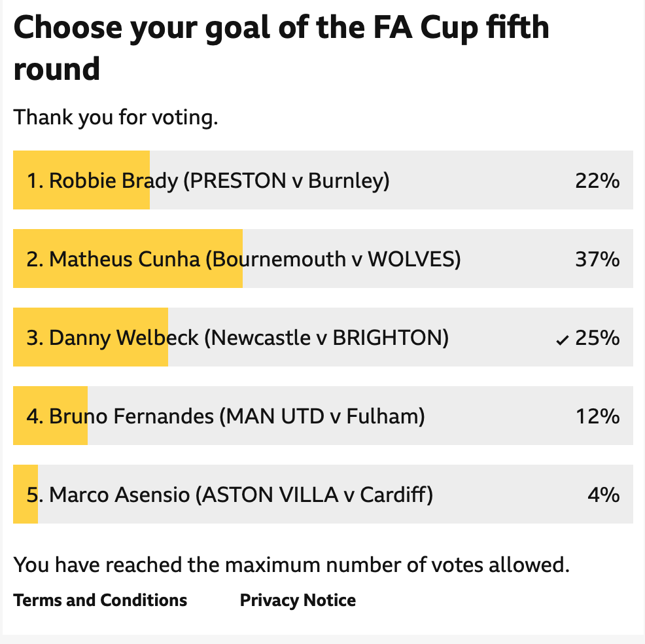Image resolution: width=645 pixels, height=644 pixels.
Task: Select the Marco Asensio poll option
Action: [x=323, y=494]
